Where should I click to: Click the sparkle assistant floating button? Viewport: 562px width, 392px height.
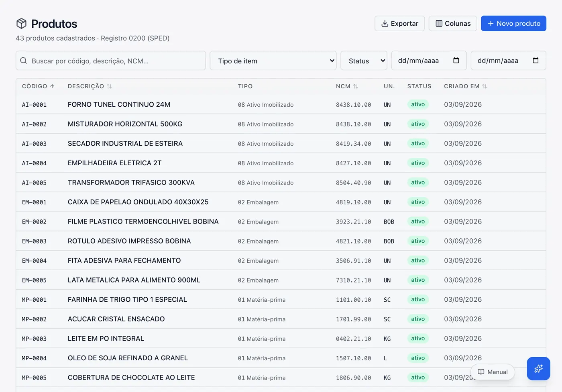click(538, 369)
